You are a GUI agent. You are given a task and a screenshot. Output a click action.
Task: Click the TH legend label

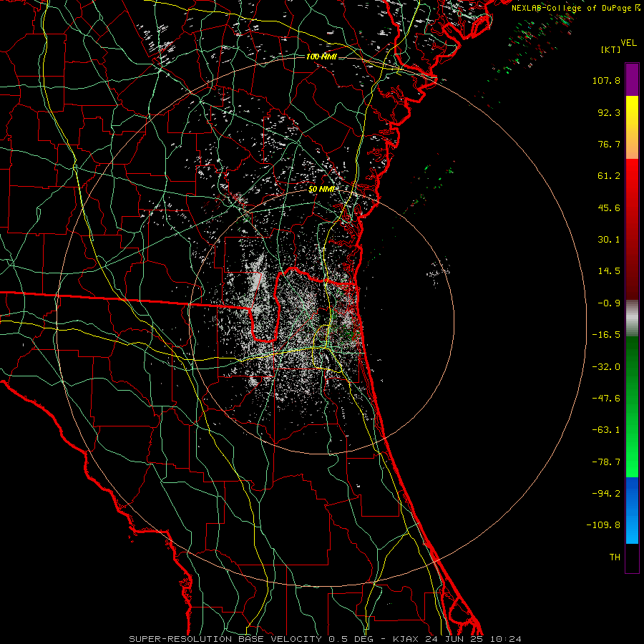(x=615, y=557)
